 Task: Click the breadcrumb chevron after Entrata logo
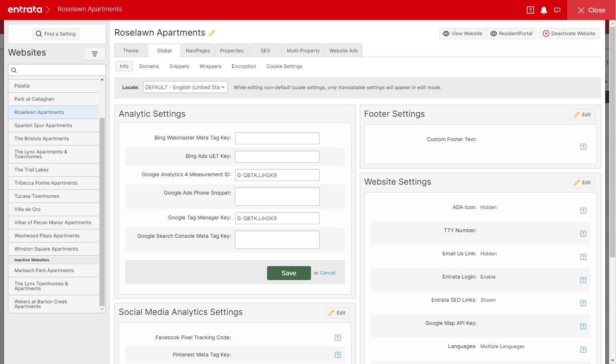(48, 10)
